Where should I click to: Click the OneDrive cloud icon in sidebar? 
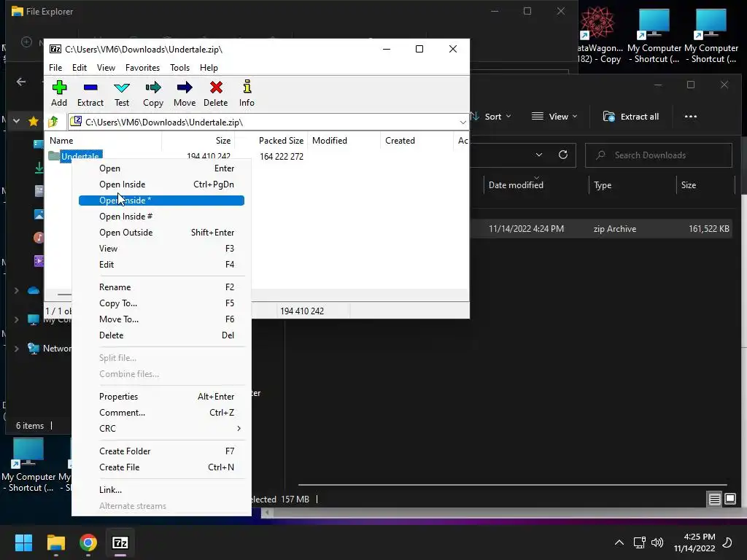34,290
